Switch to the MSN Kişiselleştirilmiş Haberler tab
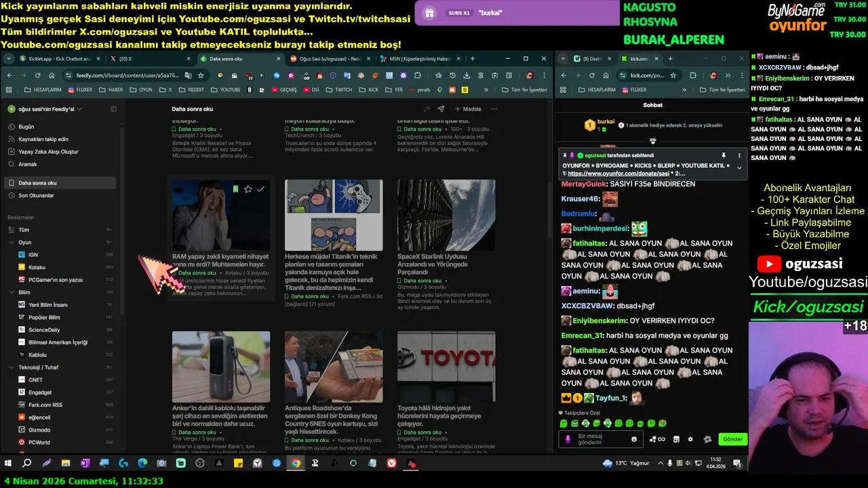The height and width of the screenshot is (488, 868). point(420,59)
